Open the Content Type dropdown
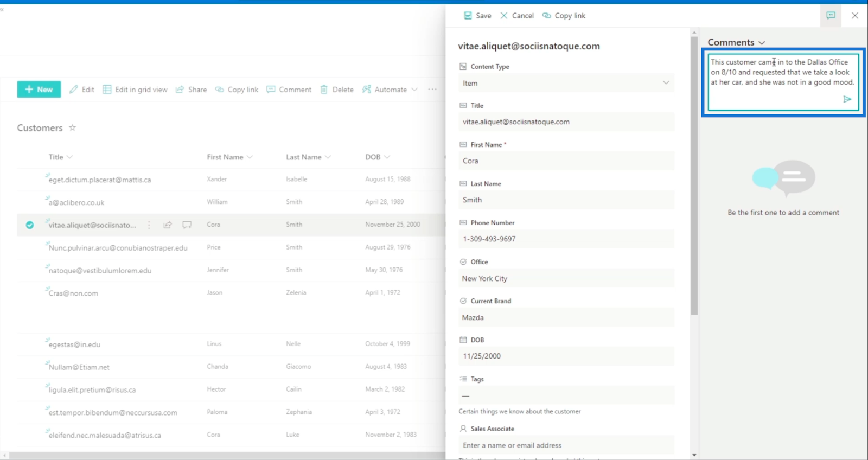Screen dimensions: 868x460 coord(566,83)
